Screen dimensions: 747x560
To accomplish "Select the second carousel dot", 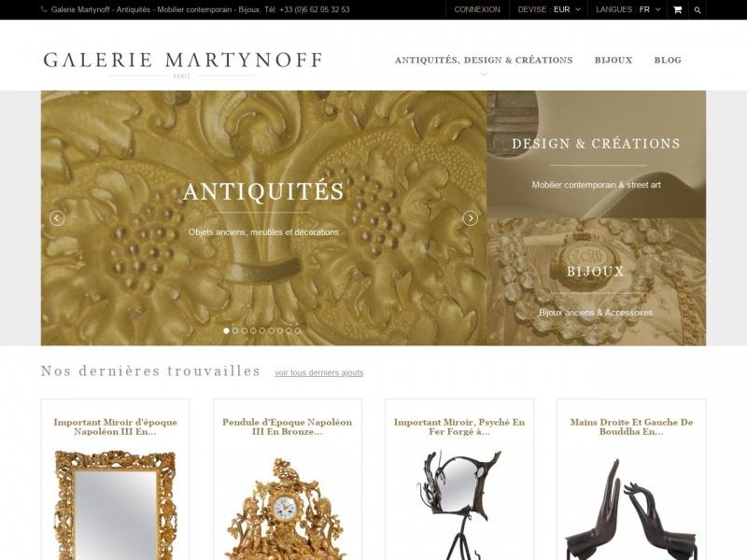I will 235,330.
